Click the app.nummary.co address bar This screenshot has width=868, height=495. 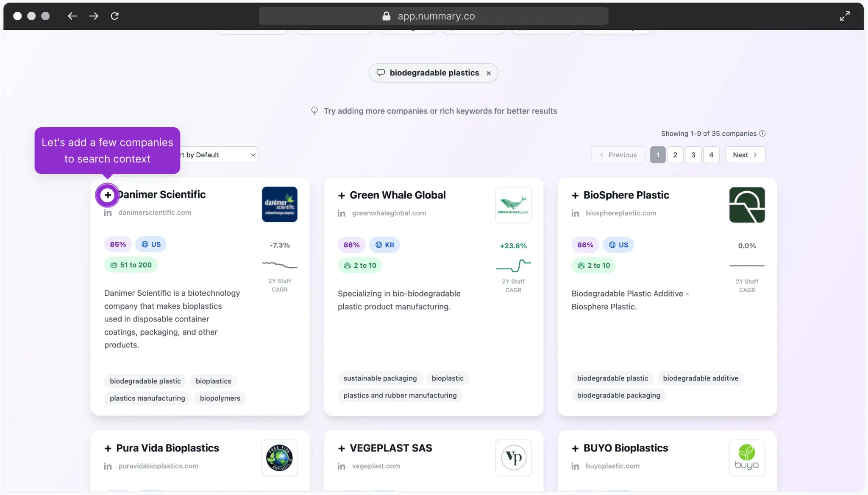click(433, 16)
